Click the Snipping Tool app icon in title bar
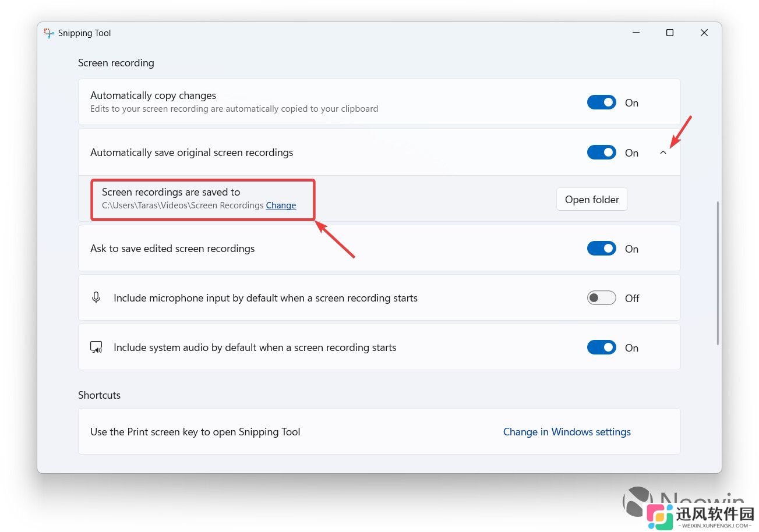 pyautogui.click(x=49, y=33)
